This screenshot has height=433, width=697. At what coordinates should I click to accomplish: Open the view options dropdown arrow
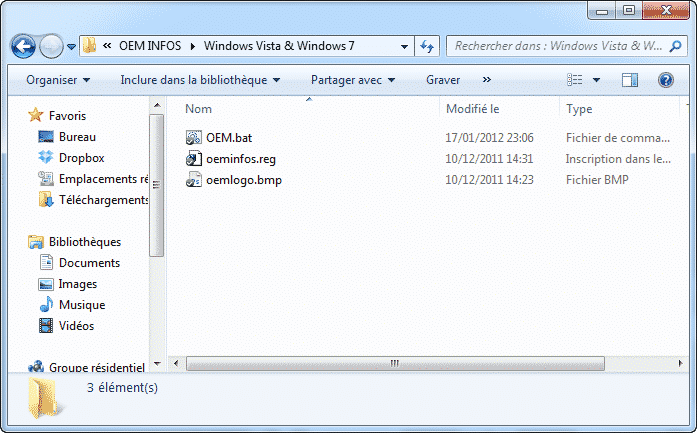pos(597,80)
